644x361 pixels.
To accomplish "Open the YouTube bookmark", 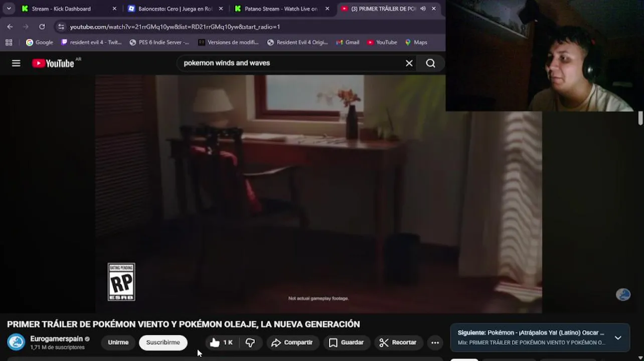I will click(382, 42).
